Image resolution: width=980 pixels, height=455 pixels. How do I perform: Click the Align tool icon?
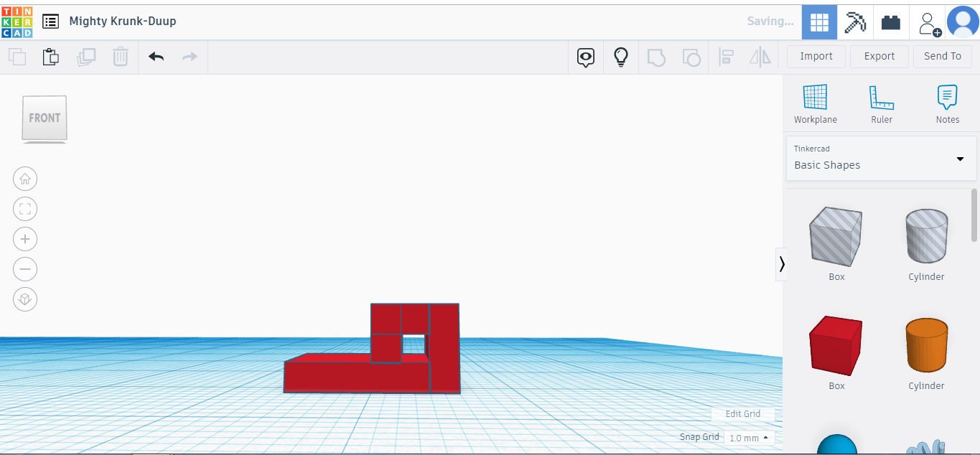pos(726,57)
